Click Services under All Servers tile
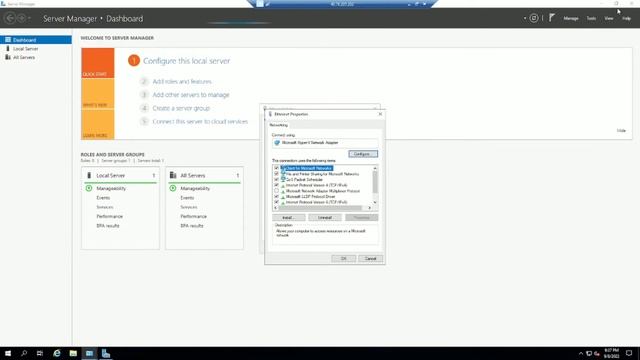This screenshot has width=640, height=360. point(189,207)
